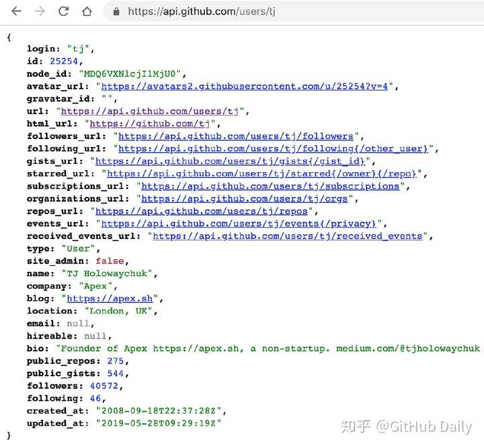Click the gravatar_id key label
This screenshot has height=448, width=484.
61,99
